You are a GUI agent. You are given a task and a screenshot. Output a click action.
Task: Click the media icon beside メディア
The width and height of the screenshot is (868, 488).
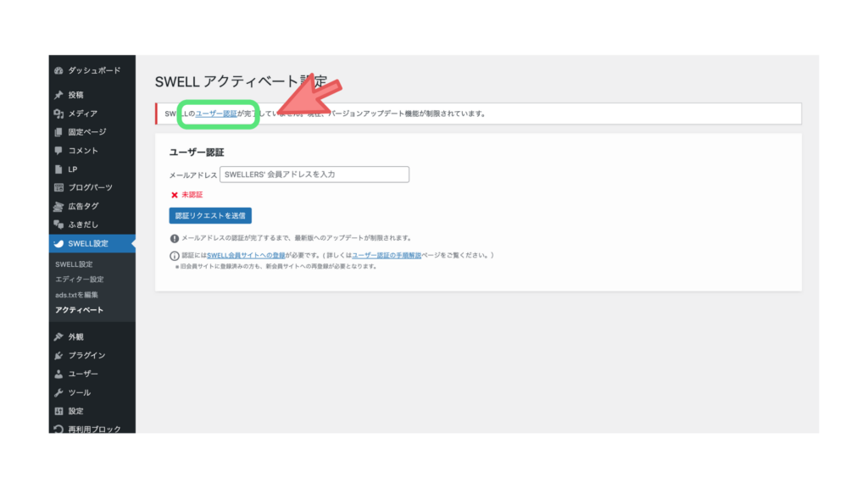(58, 114)
